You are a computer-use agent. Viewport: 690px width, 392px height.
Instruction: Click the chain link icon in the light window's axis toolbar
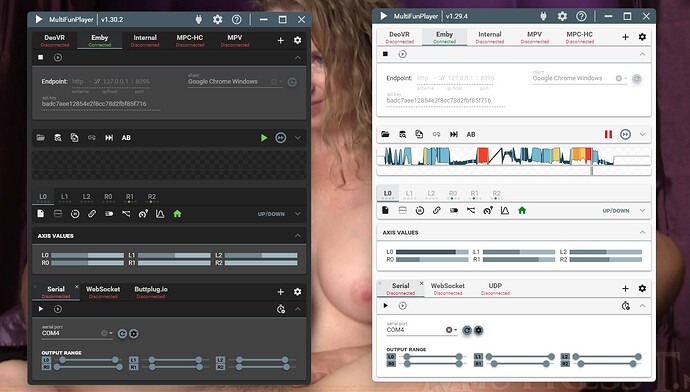(x=437, y=210)
